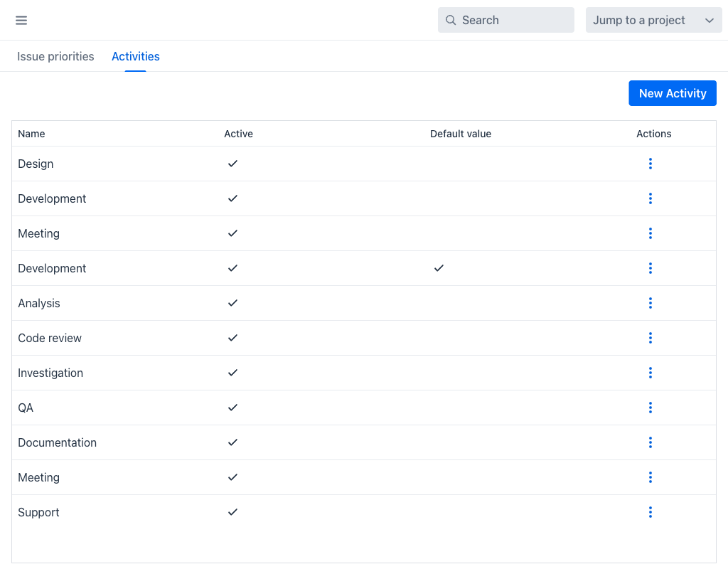The height and width of the screenshot is (569, 728).
Task: Open actions for Development row just below Design
Action: 650,198
